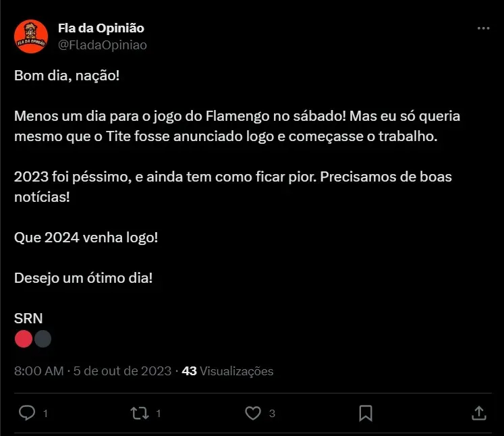Repost this tweet using the retweet icon
504x436 pixels.
point(140,412)
